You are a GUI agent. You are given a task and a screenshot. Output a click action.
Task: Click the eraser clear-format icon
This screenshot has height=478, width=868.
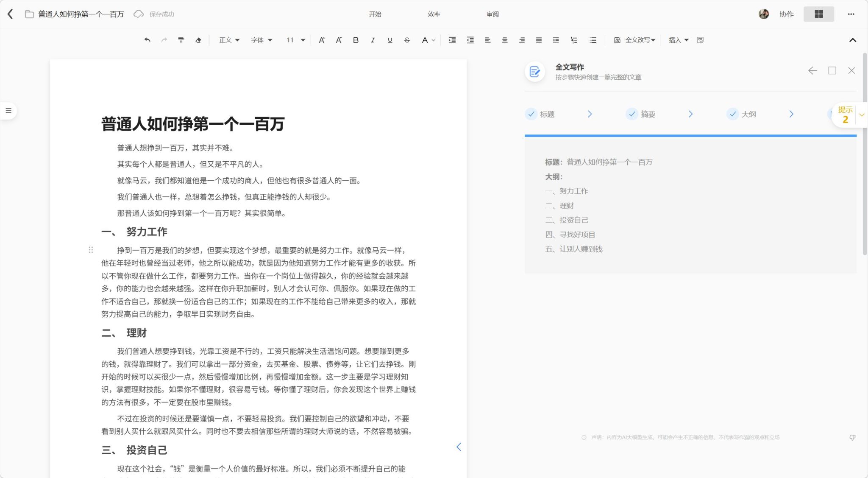tap(198, 40)
